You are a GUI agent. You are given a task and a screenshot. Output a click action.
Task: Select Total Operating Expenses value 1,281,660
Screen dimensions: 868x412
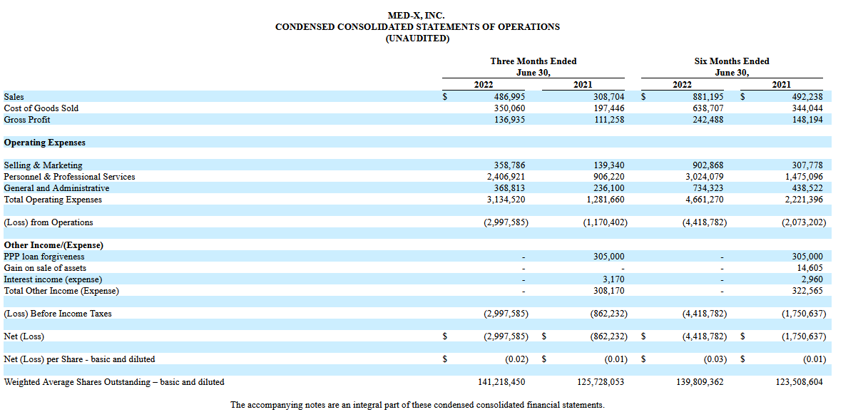(x=604, y=200)
